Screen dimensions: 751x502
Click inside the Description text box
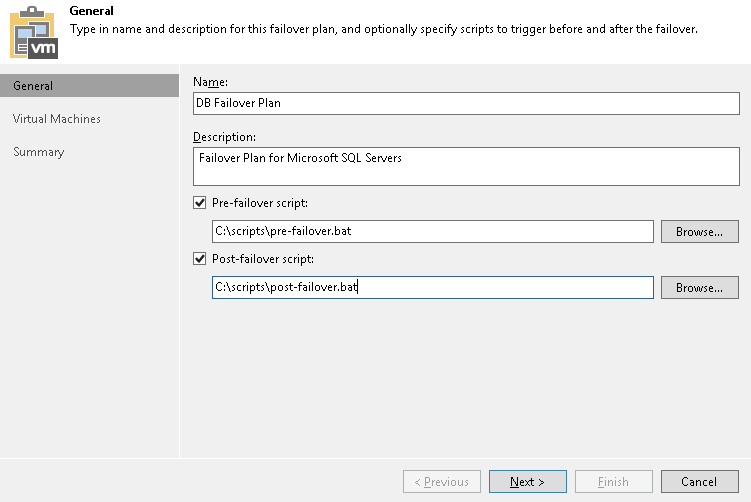pyautogui.click(x=465, y=166)
